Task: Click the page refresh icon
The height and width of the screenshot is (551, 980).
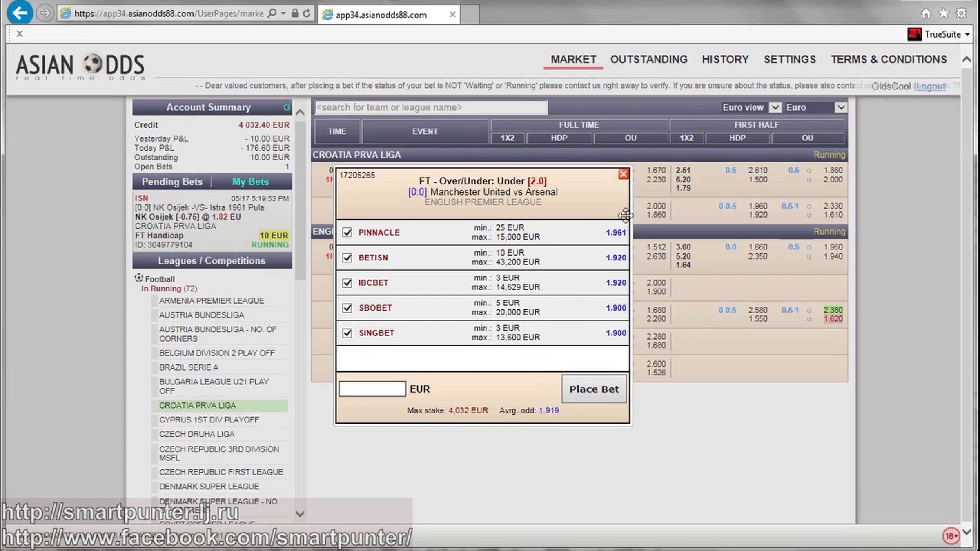Action: tap(307, 13)
